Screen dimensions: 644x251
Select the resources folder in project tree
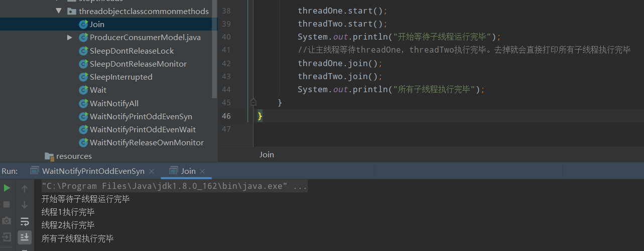tap(74, 156)
